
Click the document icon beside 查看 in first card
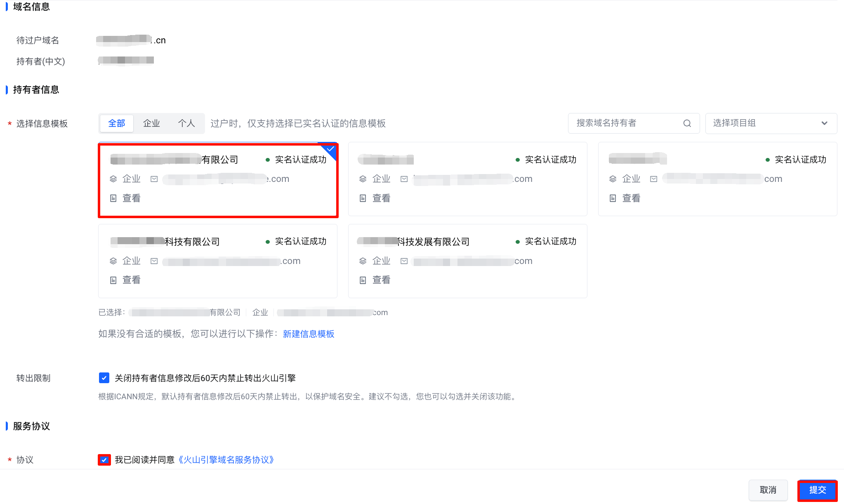pos(113,198)
